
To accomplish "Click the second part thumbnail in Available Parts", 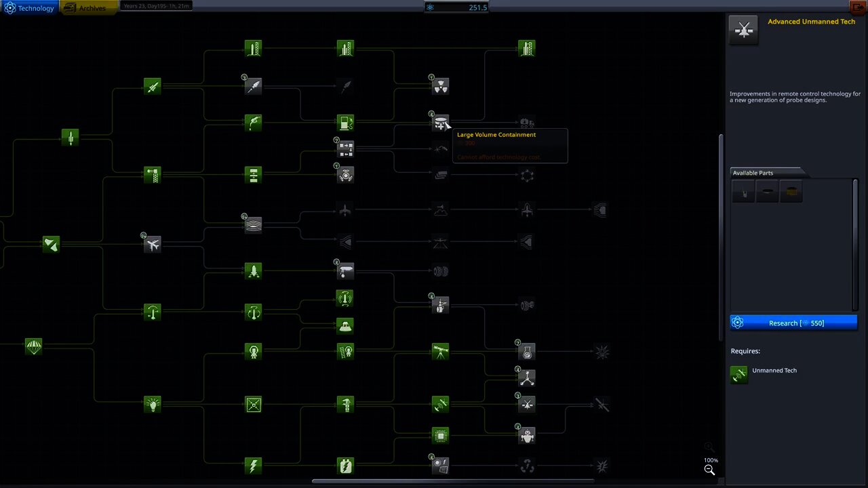I will pyautogui.click(x=767, y=192).
